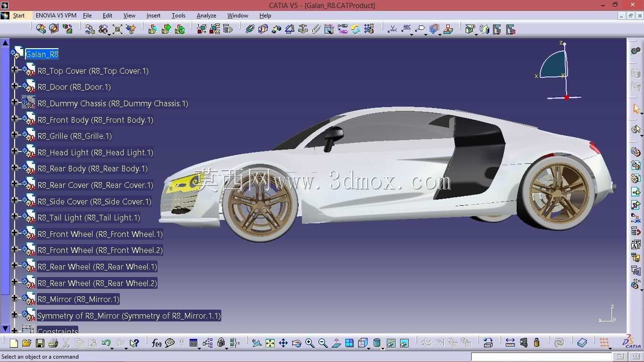
Task: Create a new document with the New icon
Action: point(14,343)
